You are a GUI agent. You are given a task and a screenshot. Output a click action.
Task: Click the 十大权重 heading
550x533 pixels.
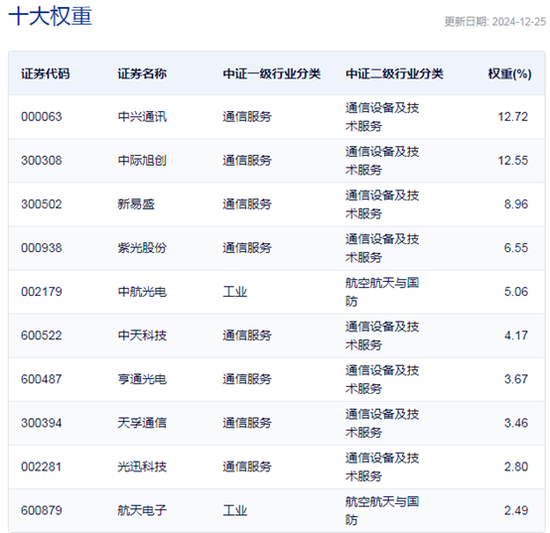click(x=50, y=16)
